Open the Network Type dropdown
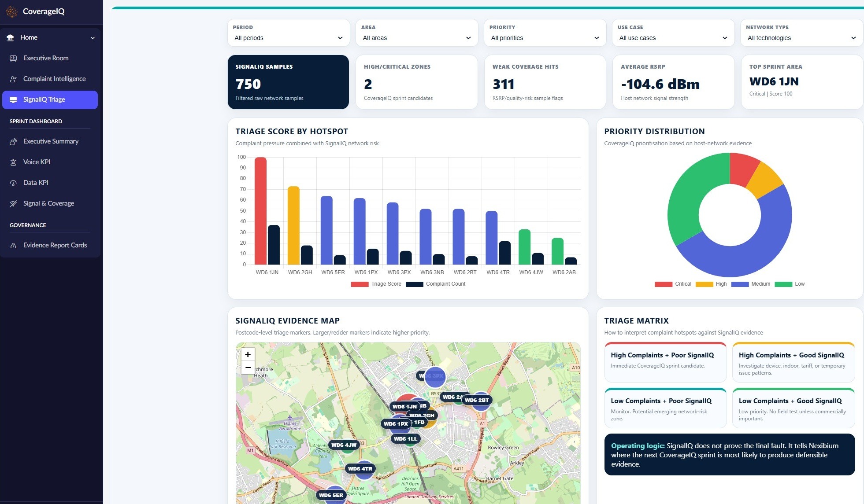 click(801, 33)
